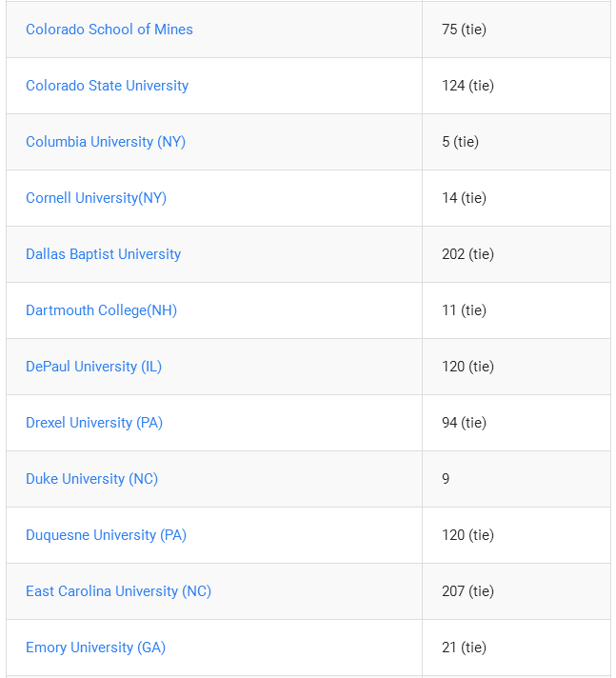Click the 94 (tie) rank cell
The image size is (616, 678).
tap(516, 423)
